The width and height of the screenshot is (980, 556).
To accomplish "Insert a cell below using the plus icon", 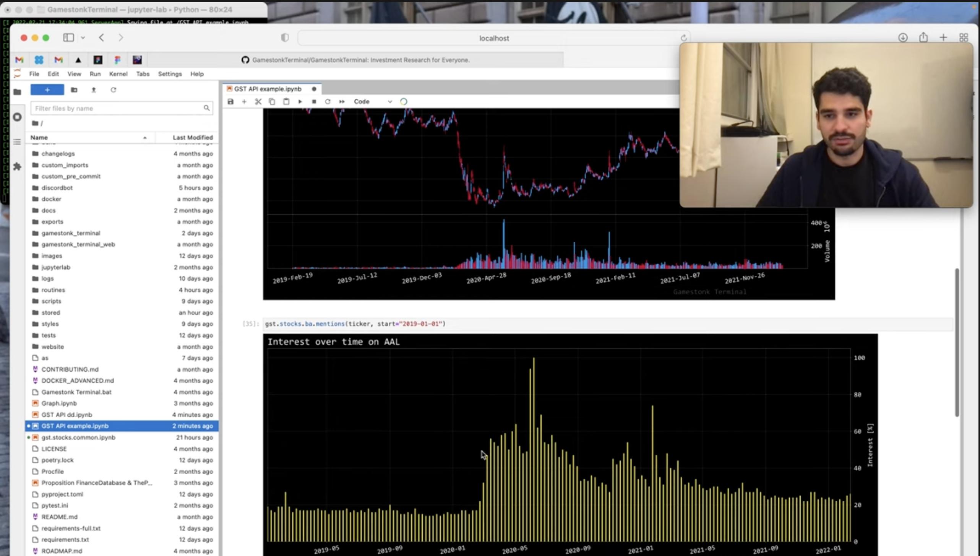I will tap(244, 101).
